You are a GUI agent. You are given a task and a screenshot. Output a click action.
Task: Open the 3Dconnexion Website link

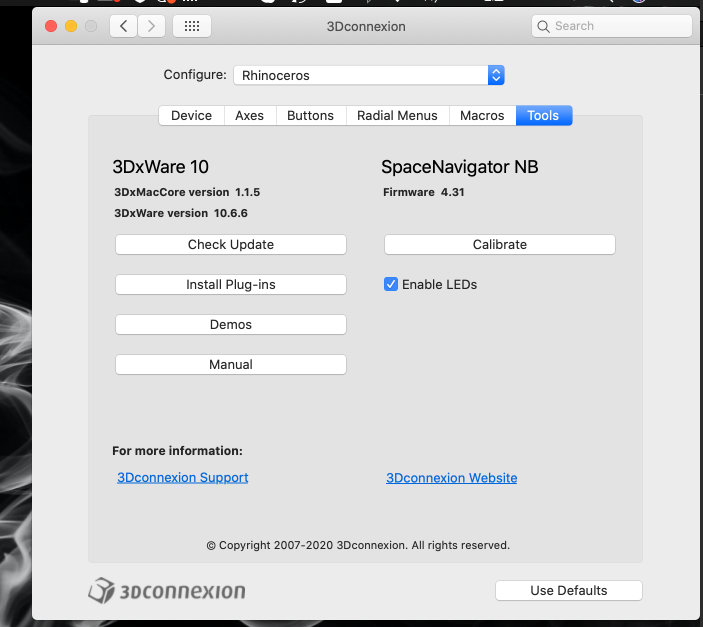(x=451, y=478)
